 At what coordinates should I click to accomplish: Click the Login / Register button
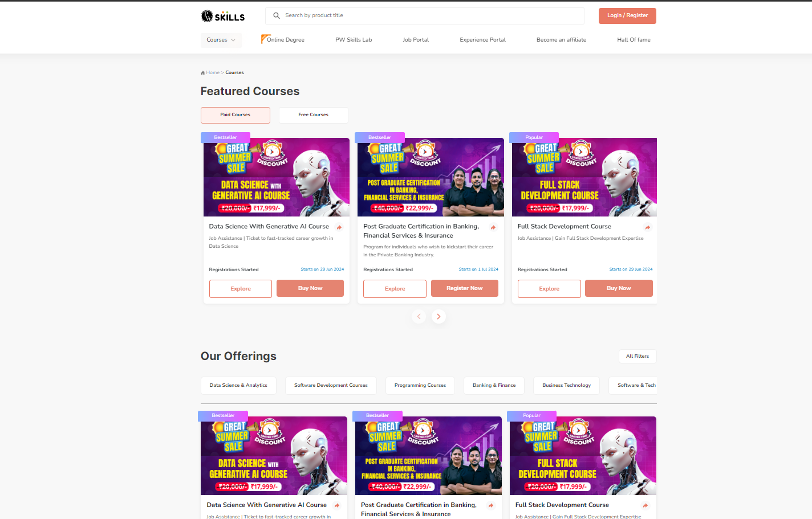pos(627,16)
